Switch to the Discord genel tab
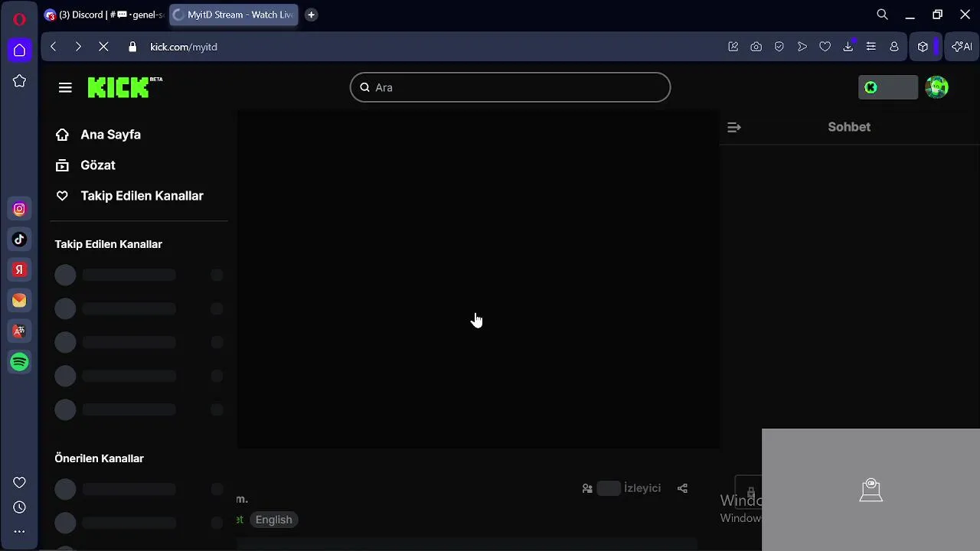Screen dimensions: 980x551 coord(103,15)
